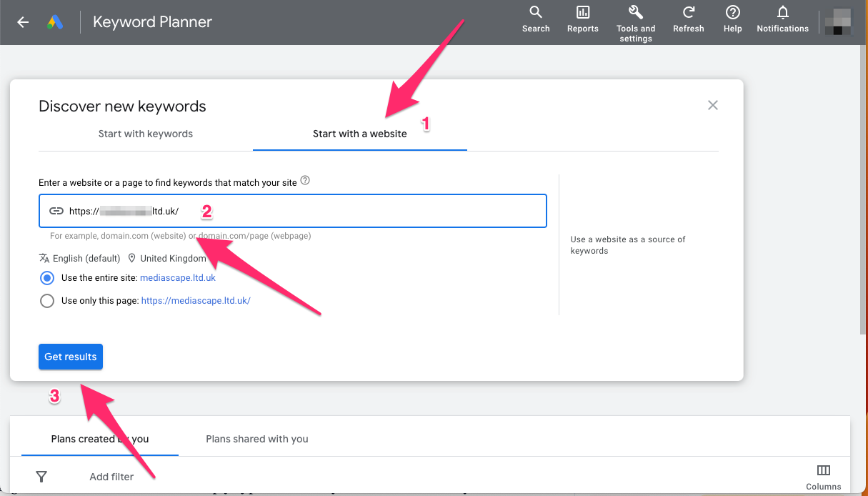Switch to Start with keywords tab
The image size is (868, 496).
click(x=146, y=134)
